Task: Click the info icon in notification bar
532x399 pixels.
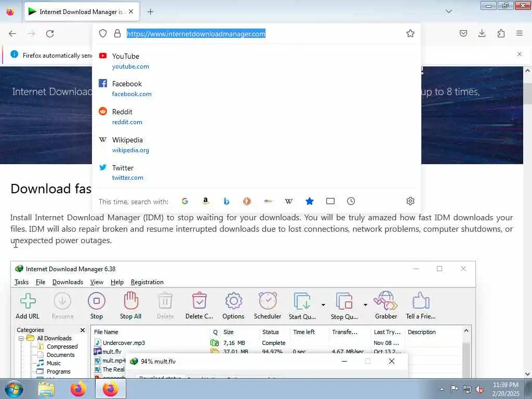Action: tap(14, 54)
